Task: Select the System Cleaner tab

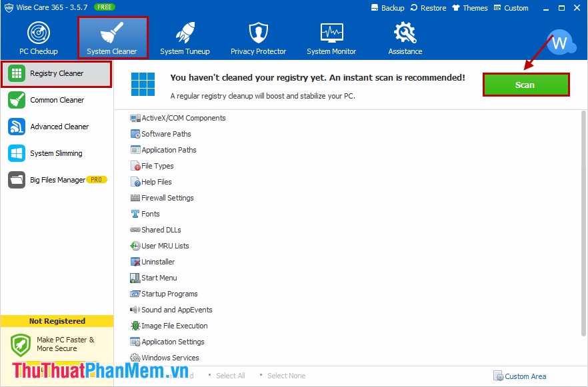Action: (x=112, y=39)
